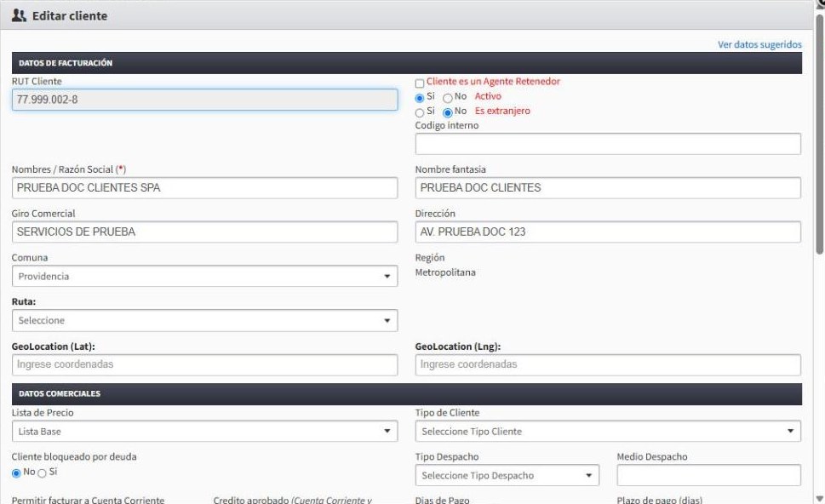
Task: Open the Tipo Despacho dropdown
Action: pos(507,476)
